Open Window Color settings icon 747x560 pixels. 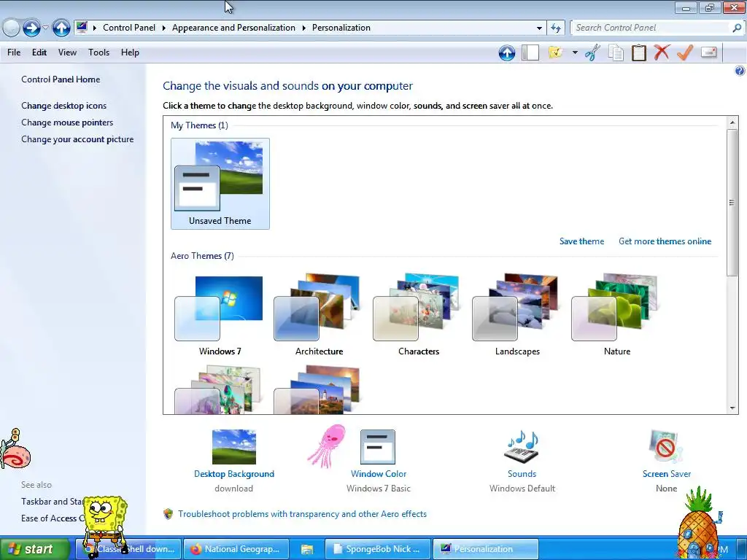point(378,447)
